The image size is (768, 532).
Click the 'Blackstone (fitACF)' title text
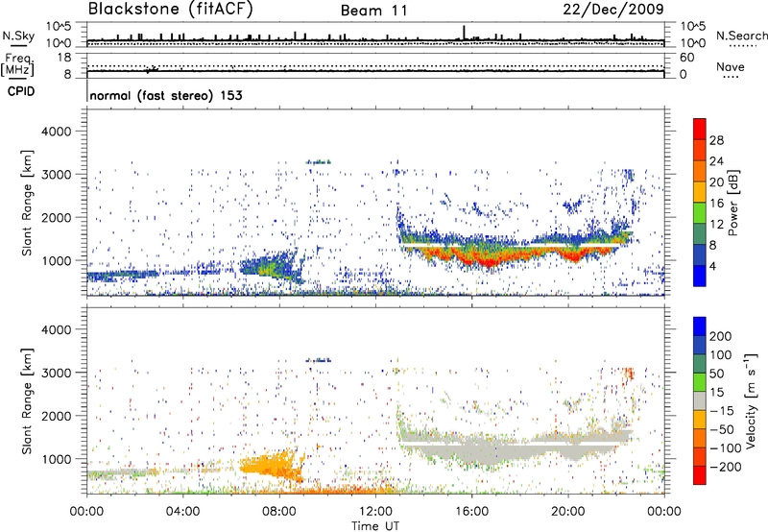(x=170, y=10)
